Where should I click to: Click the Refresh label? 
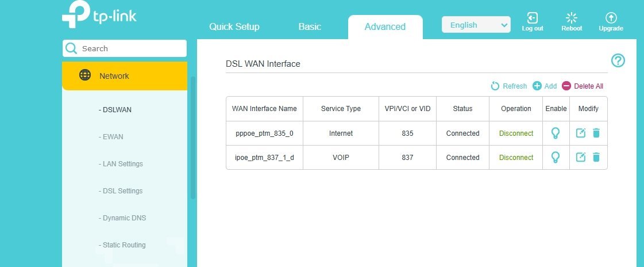tap(515, 86)
